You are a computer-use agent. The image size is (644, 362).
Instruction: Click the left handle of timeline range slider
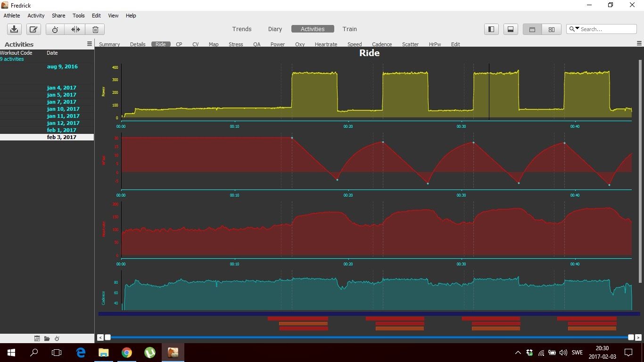click(x=107, y=337)
